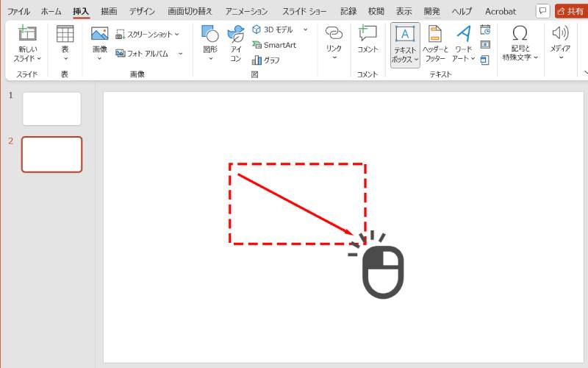Click the ヘッダーとフッター button
The image size is (588, 368).
click(x=435, y=43)
